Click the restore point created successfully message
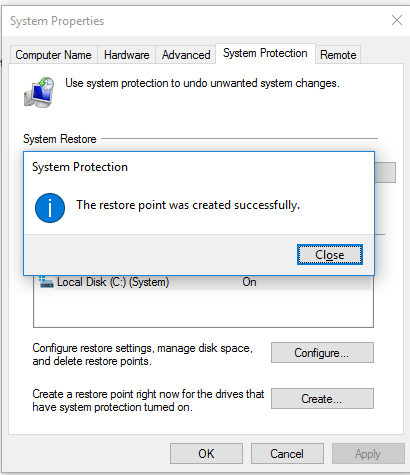The height and width of the screenshot is (475, 410). [188, 205]
